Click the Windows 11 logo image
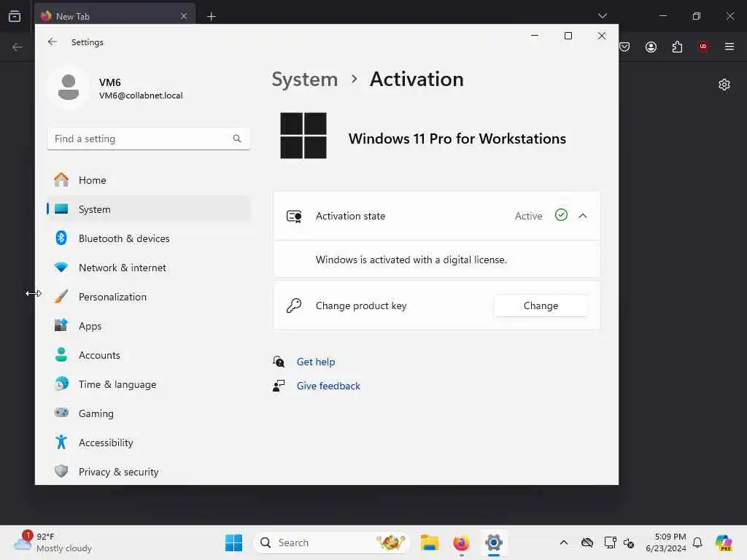The image size is (747, 560). tap(303, 136)
